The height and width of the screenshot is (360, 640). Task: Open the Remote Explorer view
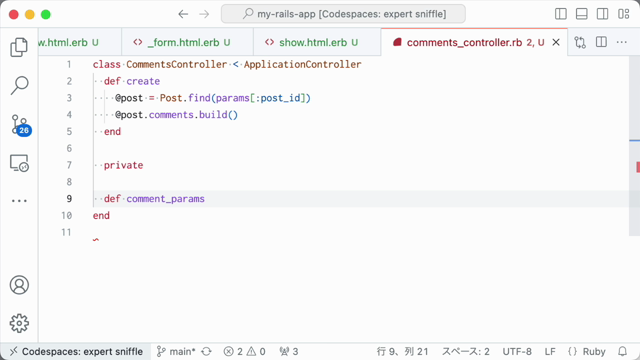point(19,163)
